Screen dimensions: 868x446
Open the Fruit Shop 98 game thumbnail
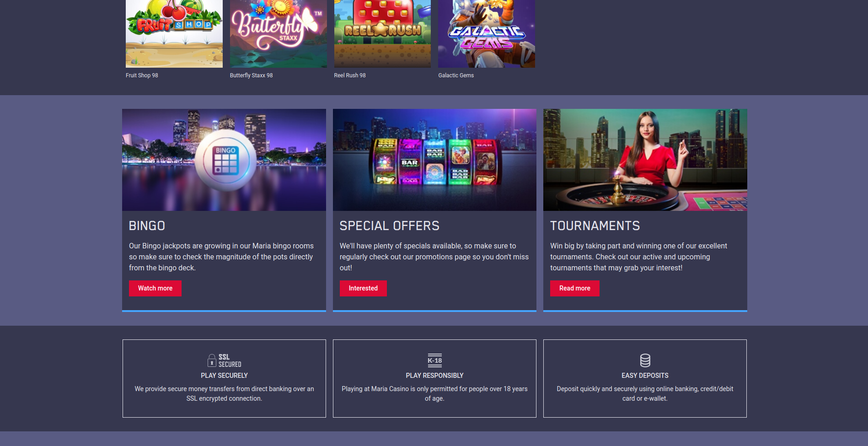pyautogui.click(x=174, y=34)
